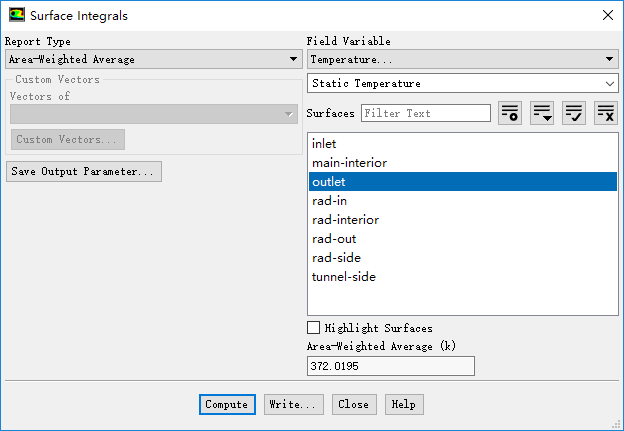
Task: Expand the Temperature field variable dropdown
Action: pos(461,59)
